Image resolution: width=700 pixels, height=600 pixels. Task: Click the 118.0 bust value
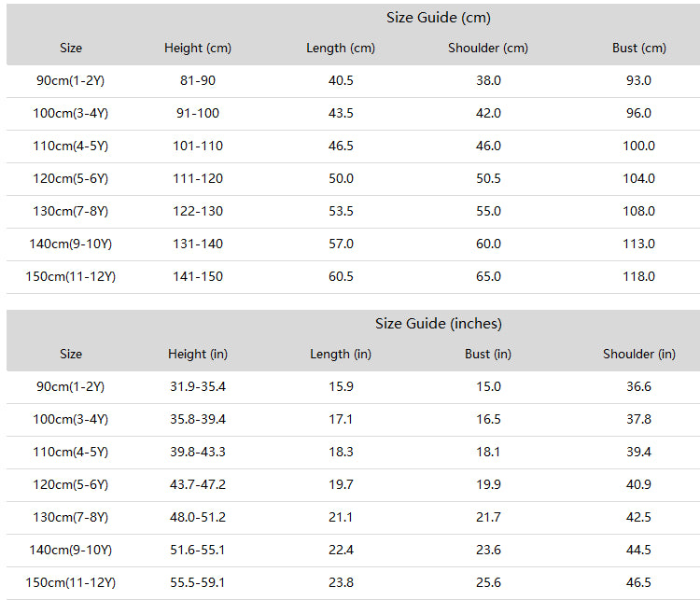638,276
